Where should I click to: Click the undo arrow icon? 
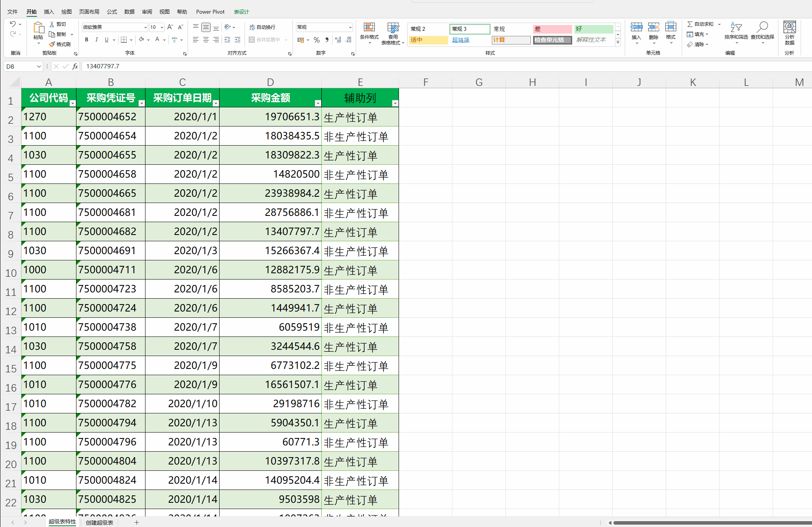click(13, 24)
